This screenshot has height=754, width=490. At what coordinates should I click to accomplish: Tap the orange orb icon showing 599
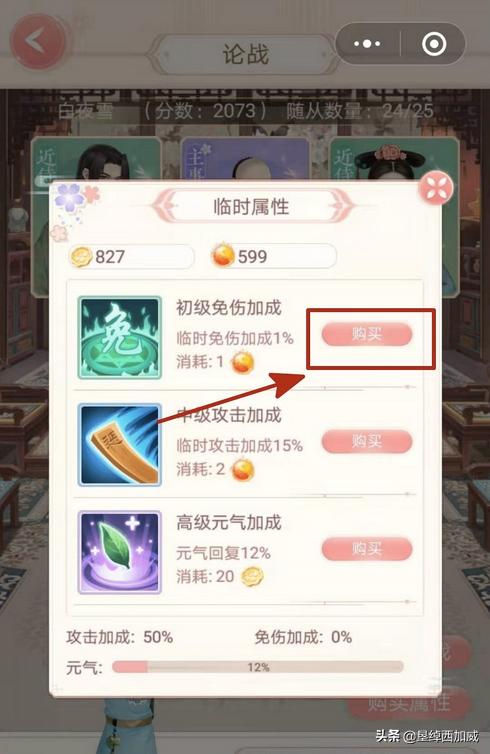[x=223, y=256]
